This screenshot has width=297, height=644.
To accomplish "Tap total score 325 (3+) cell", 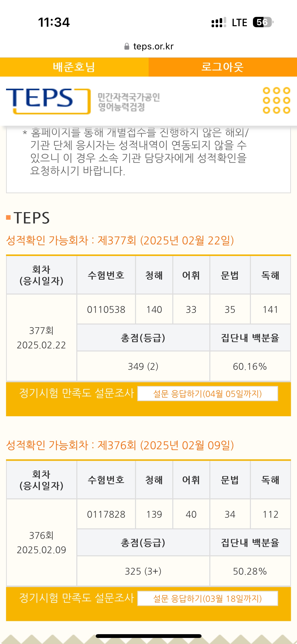I will (143, 571).
